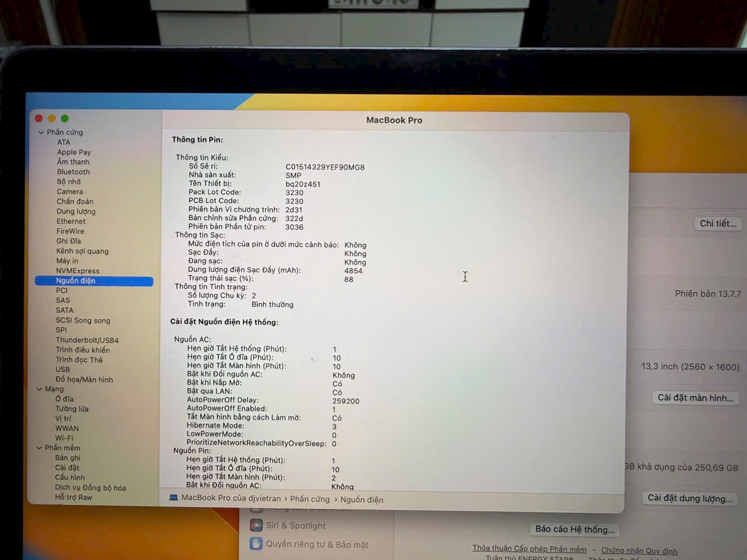
Task: Select ATA in the sidebar
Action: [64, 142]
